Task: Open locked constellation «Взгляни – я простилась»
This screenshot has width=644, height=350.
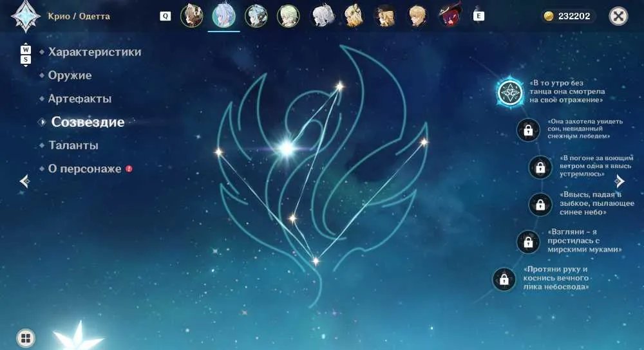Action: pos(528,242)
